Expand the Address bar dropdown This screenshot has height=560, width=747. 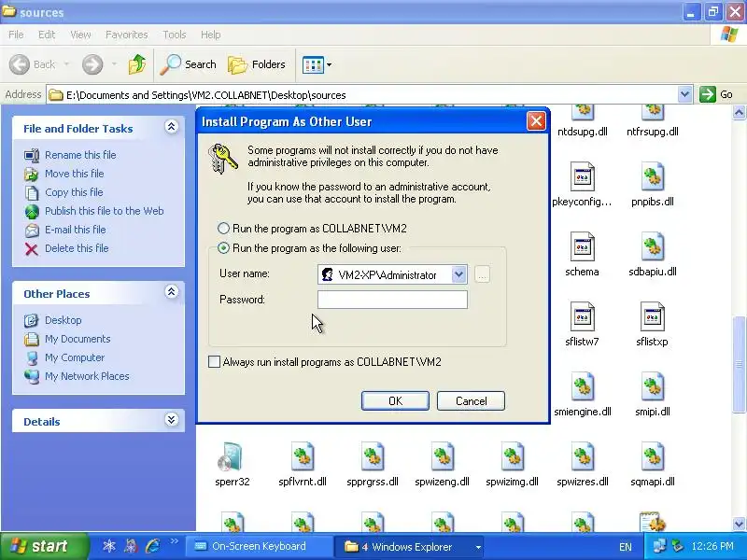click(x=684, y=94)
